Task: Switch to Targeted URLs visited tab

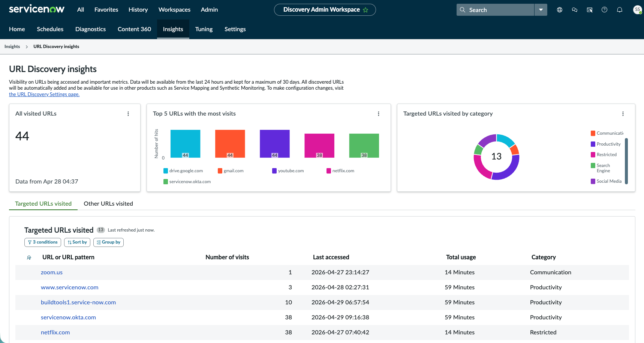Action: pyautogui.click(x=43, y=204)
